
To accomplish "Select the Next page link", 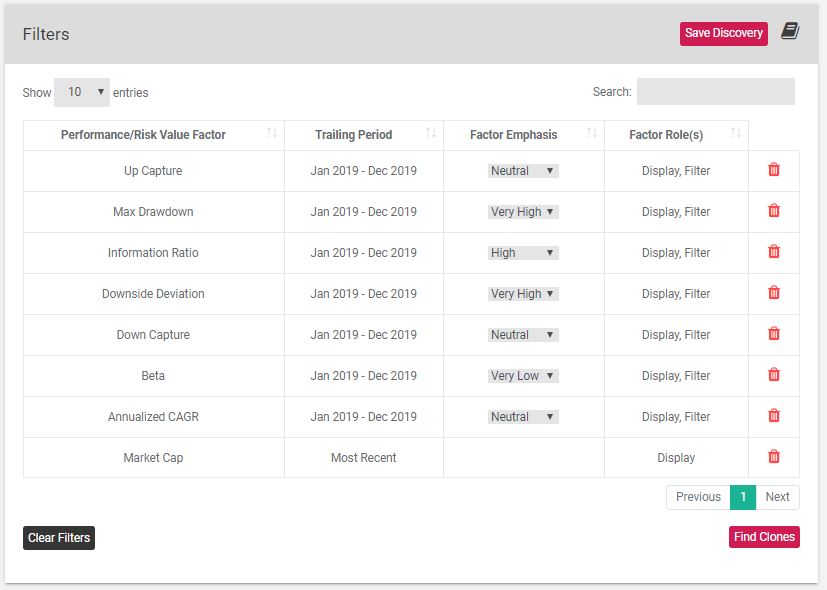I will coord(777,497).
